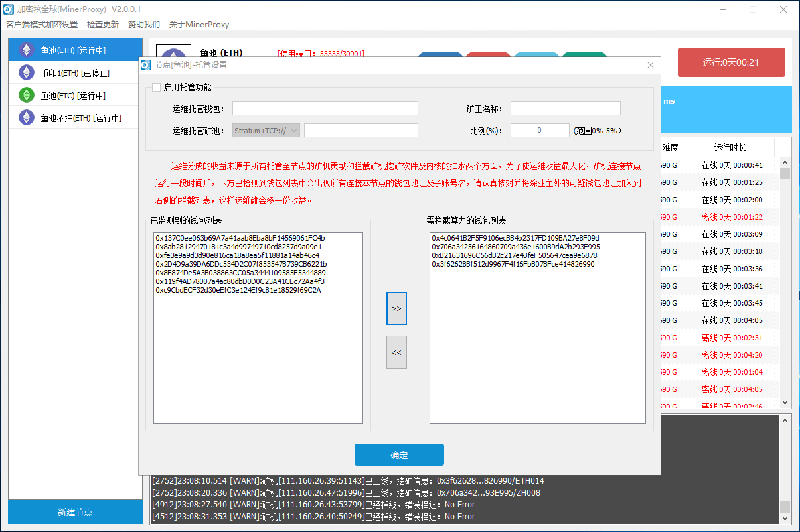Click the ETH icon for 鱼池不抽(ETH) node
The image size is (800, 532).
tap(27, 118)
